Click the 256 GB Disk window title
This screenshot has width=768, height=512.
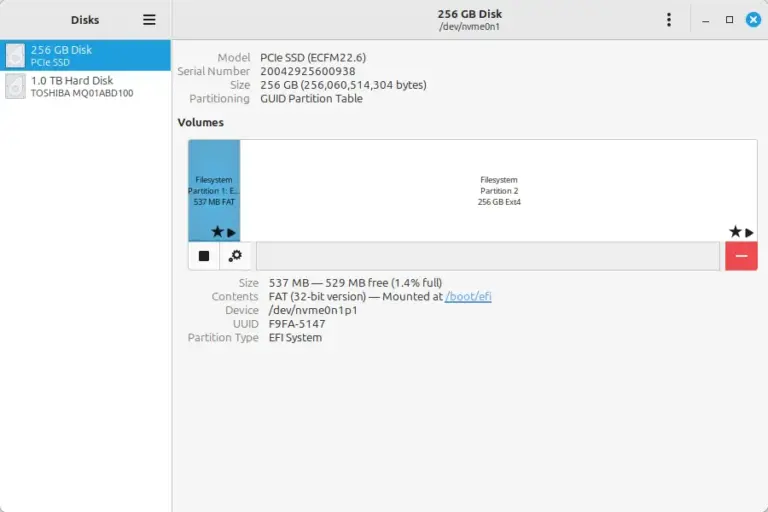coord(470,14)
